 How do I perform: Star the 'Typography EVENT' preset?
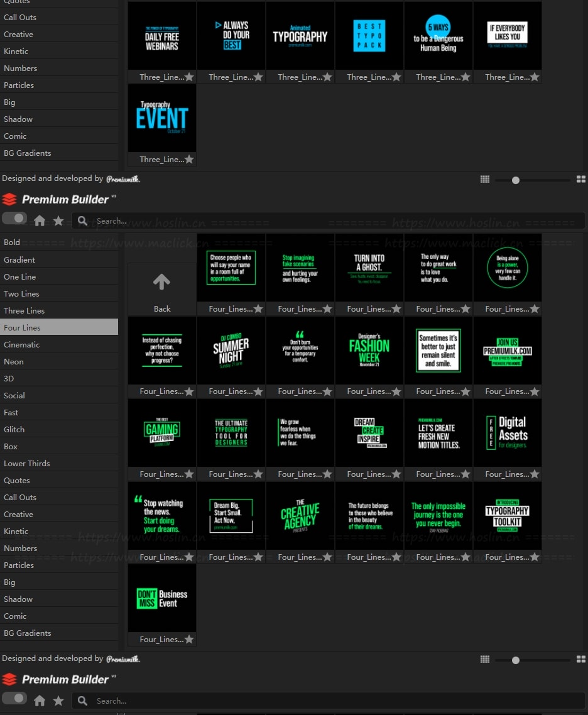click(189, 160)
